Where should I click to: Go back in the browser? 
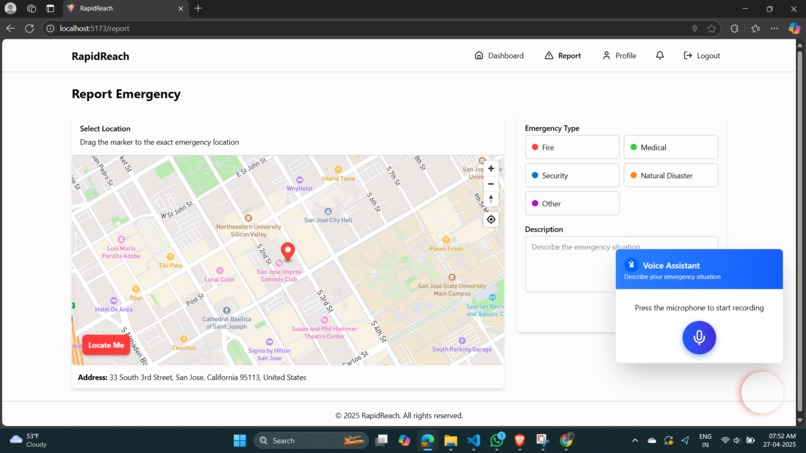pyautogui.click(x=10, y=28)
